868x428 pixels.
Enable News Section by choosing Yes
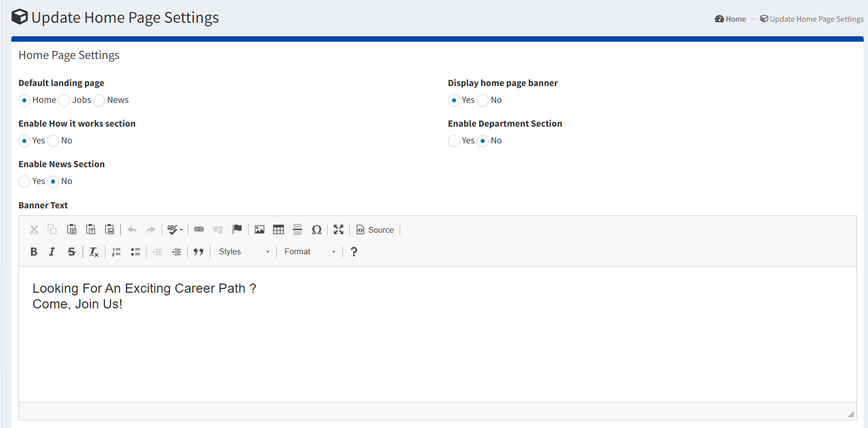[24, 181]
